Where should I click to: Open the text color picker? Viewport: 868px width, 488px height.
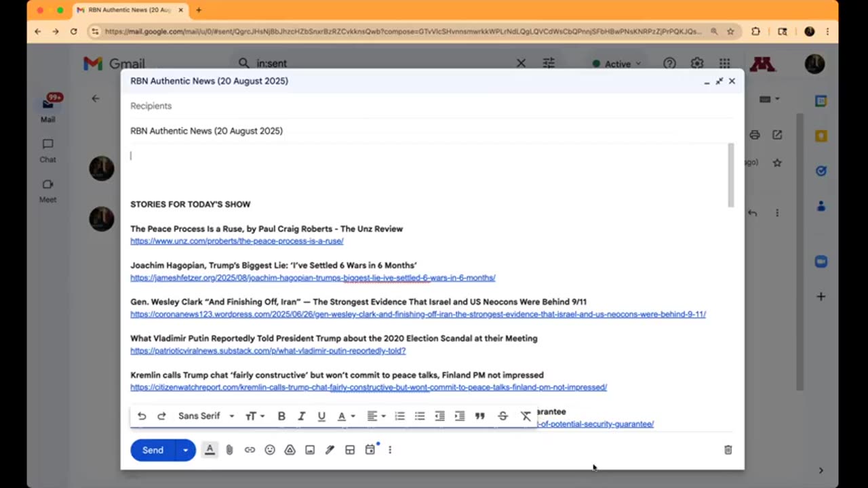click(x=346, y=416)
